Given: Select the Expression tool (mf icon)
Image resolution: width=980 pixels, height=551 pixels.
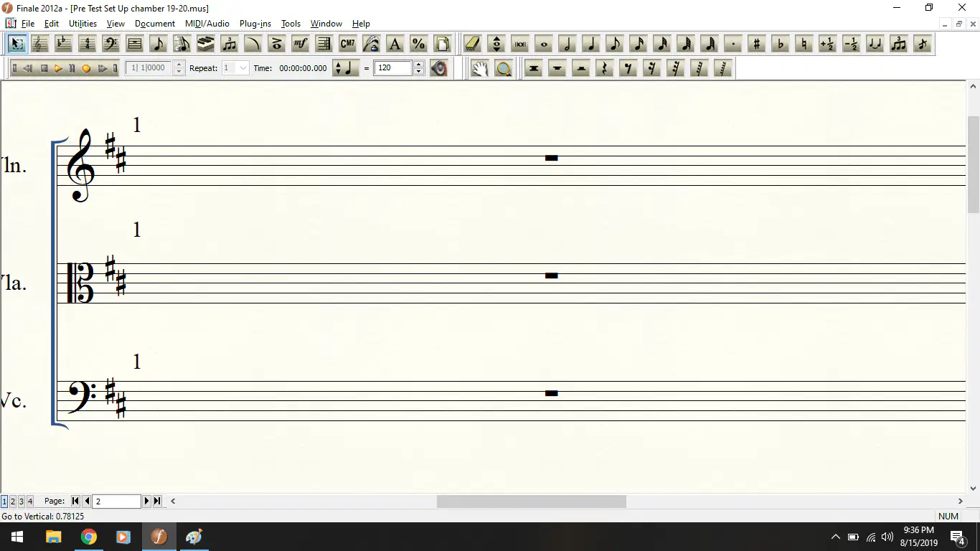Looking at the screenshot, I should (x=300, y=44).
